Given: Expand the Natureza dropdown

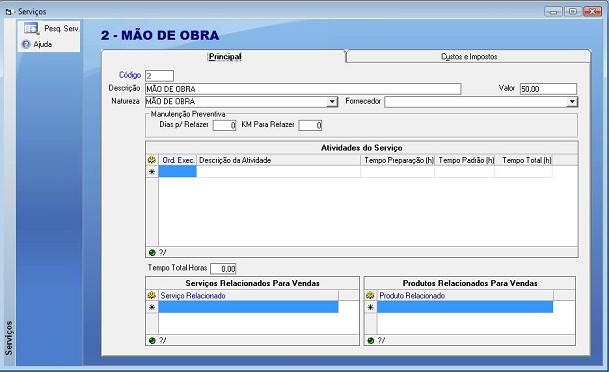Looking at the screenshot, I should click(x=332, y=102).
